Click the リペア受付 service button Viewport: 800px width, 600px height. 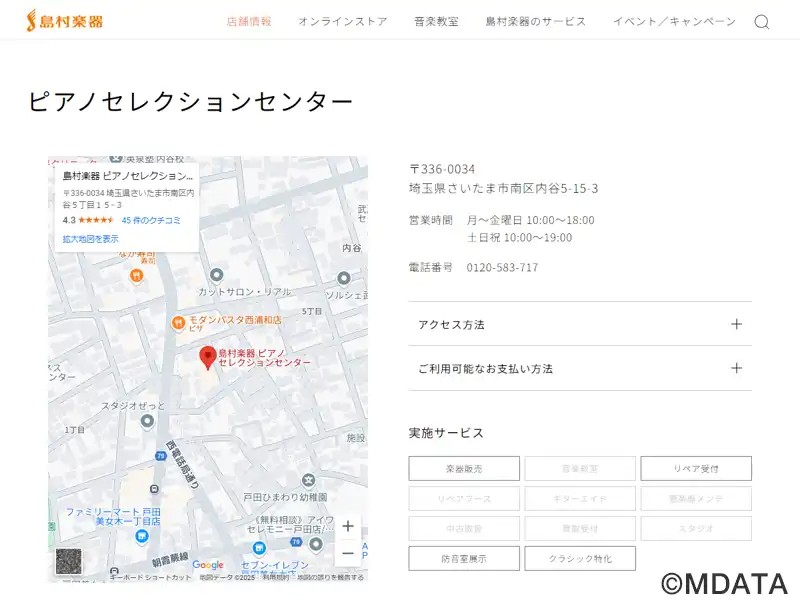[696, 468]
